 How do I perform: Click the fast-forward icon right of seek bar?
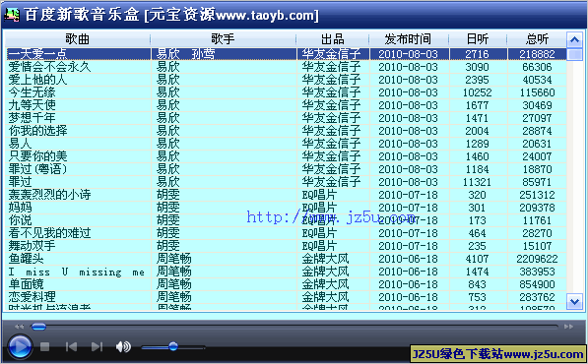(x=568, y=327)
